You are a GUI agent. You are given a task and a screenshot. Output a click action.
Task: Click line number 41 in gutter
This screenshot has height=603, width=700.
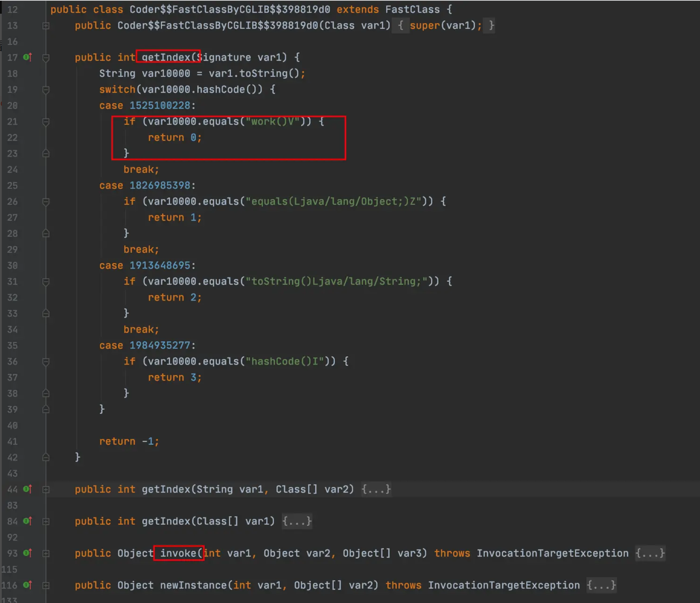12,441
